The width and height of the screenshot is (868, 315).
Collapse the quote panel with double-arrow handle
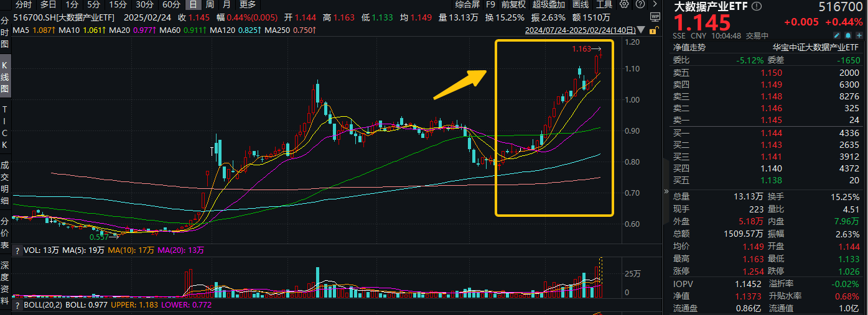click(x=667, y=191)
